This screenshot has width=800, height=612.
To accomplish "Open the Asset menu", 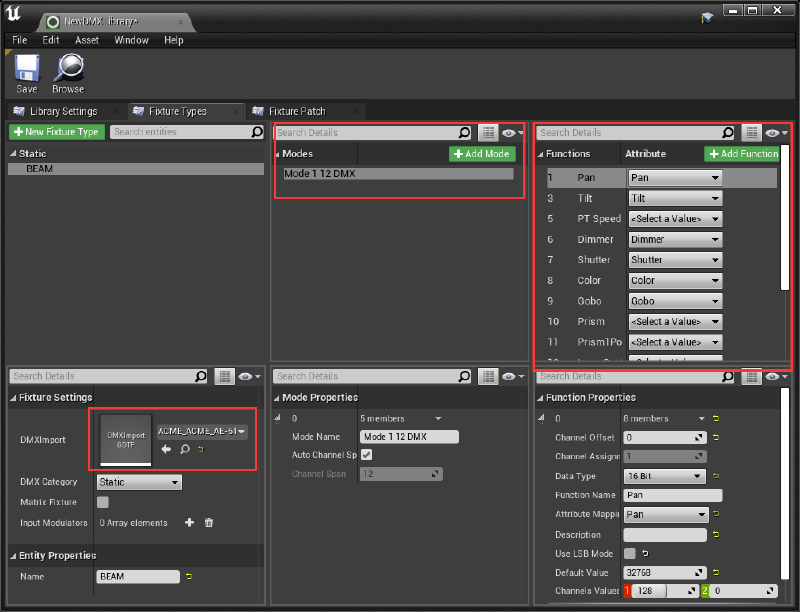I will (x=87, y=40).
